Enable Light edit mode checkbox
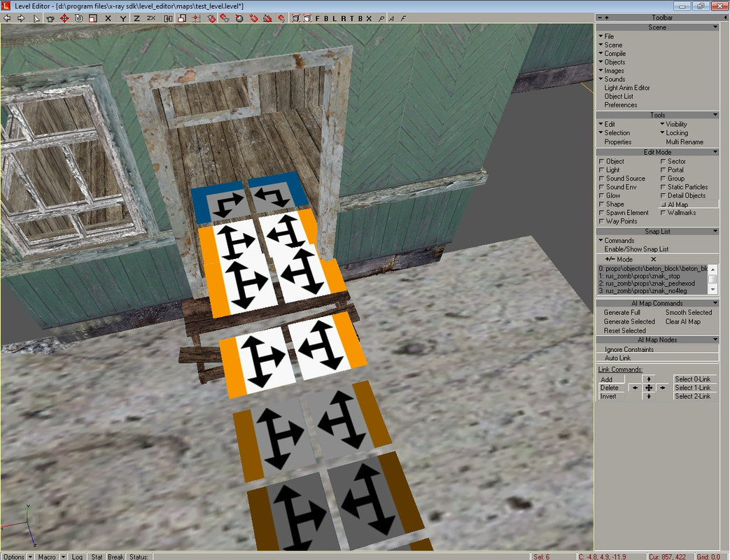Viewport: 730px width, 560px height. [601, 170]
